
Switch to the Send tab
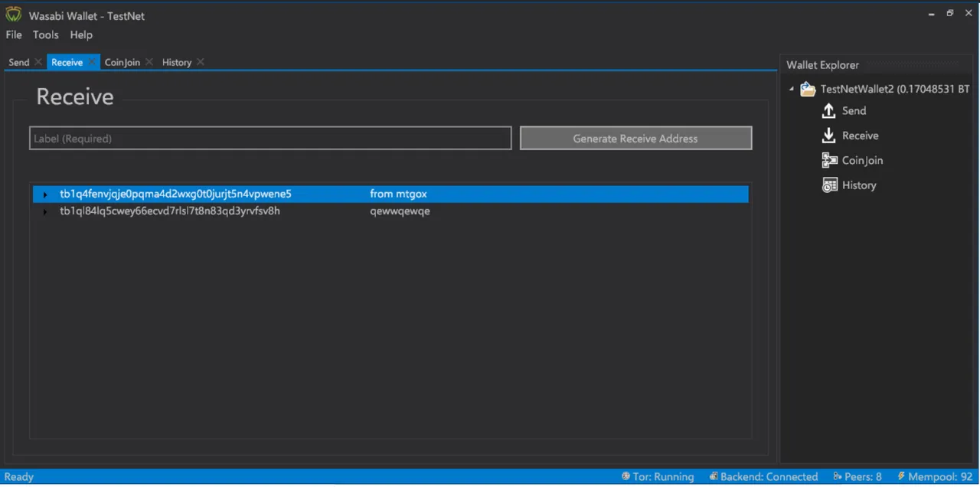[x=19, y=62]
